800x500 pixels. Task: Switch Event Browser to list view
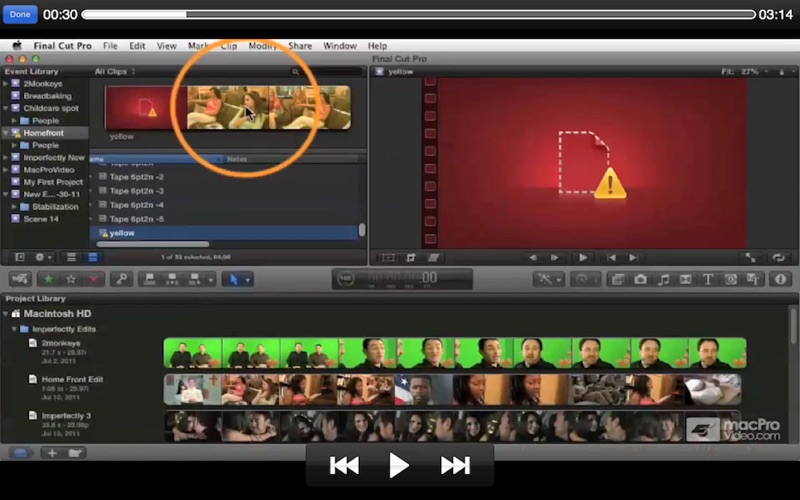tap(93, 257)
